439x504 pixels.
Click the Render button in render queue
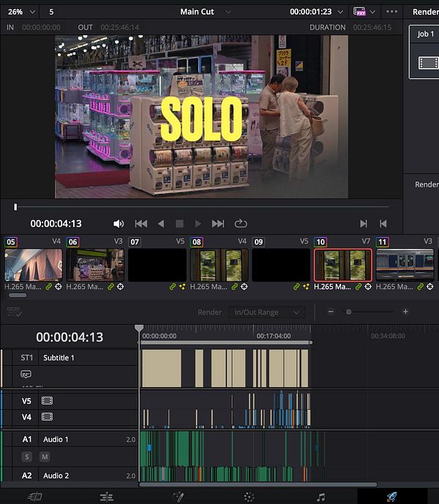[x=427, y=184]
